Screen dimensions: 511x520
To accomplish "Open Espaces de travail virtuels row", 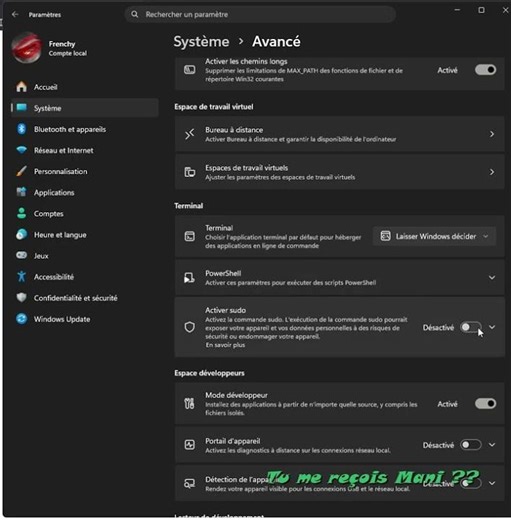I will 339,172.
